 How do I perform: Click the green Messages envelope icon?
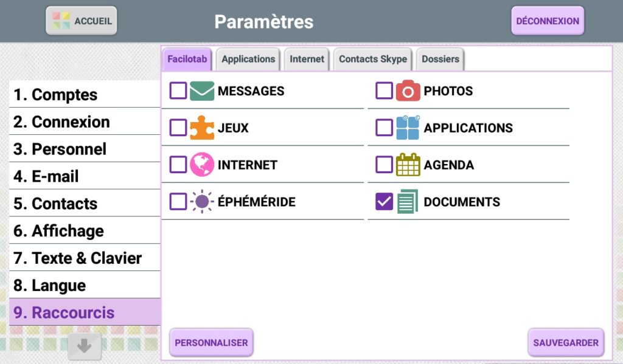[201, 91]
